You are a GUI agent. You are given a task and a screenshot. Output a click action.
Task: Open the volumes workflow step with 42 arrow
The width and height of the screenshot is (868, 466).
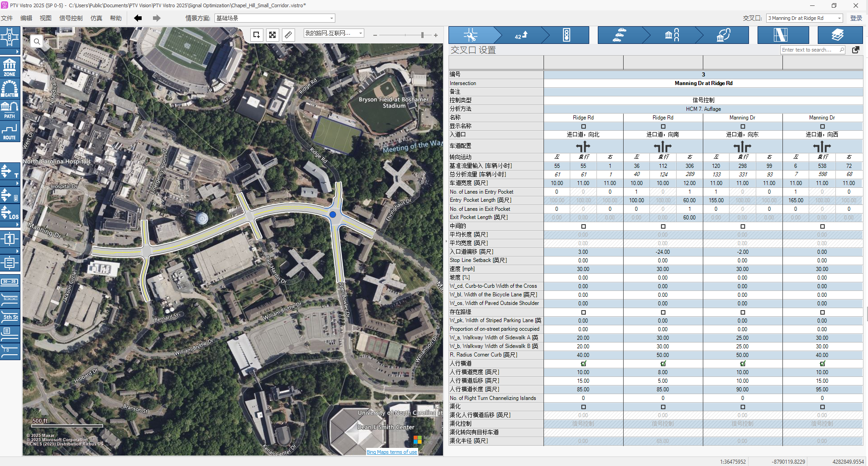(x=521, y=35)
